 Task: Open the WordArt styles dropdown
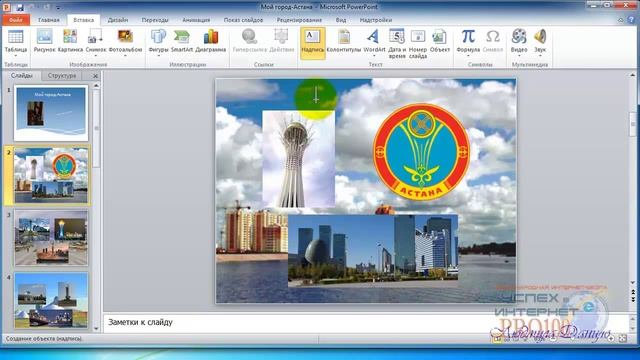point(374,56)
